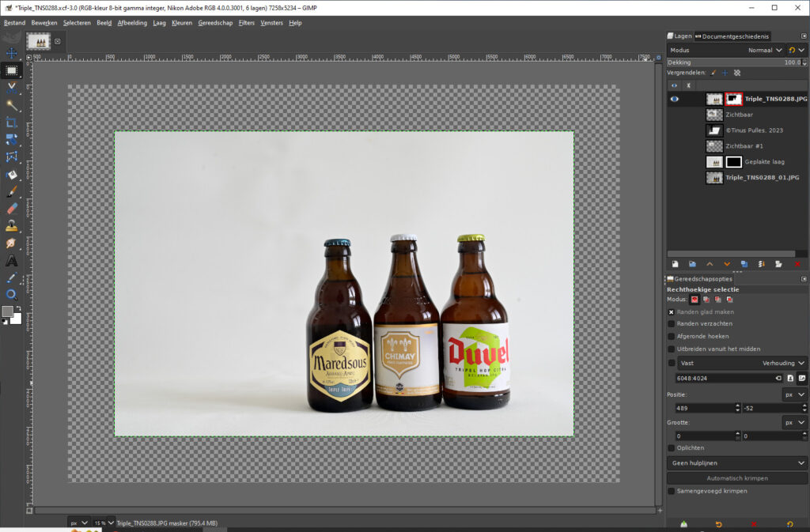Viewport: 810px width, 532px height.
Task: Click the add layer mask icon
Action: pos(778,264)
